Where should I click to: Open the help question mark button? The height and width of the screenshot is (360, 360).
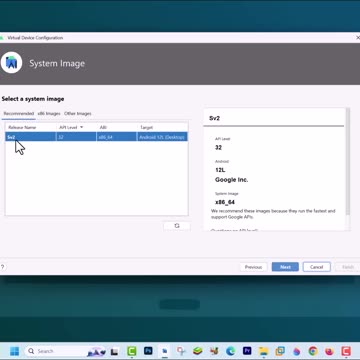[x=2, y=267]
